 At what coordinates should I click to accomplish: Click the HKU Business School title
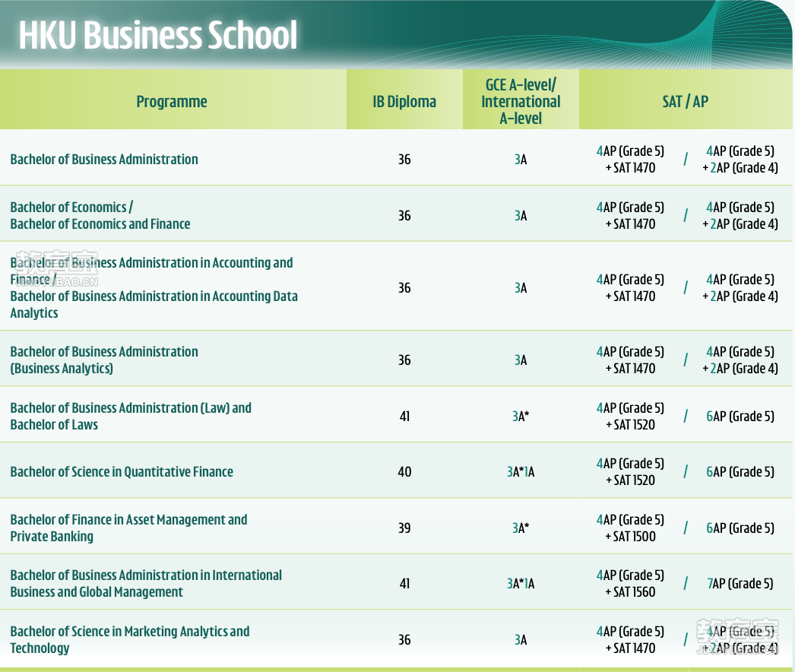pos(157,35)
